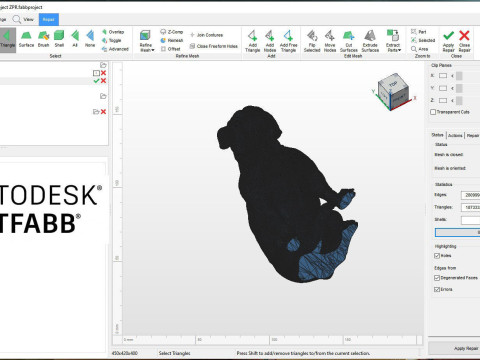Switch to the Repair ribbon tab

coord(49,19)
